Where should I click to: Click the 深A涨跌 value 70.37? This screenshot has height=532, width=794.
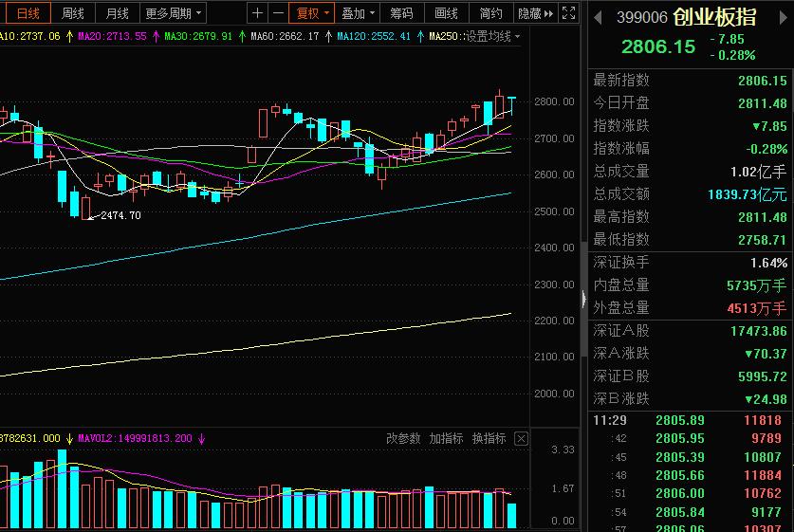point(766,354)
